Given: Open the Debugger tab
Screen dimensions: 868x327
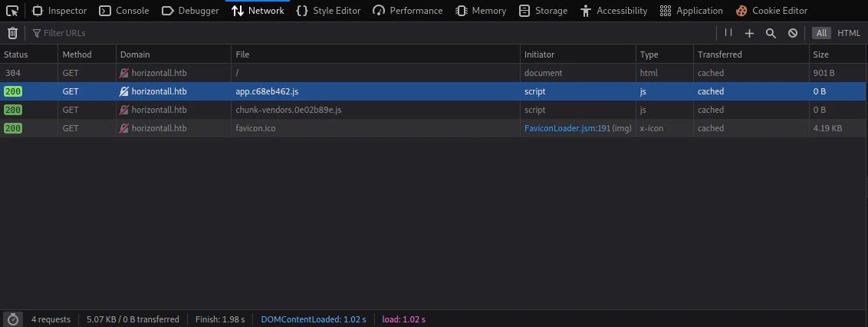Looking at the screenshot, I should (x=190, y=11).
